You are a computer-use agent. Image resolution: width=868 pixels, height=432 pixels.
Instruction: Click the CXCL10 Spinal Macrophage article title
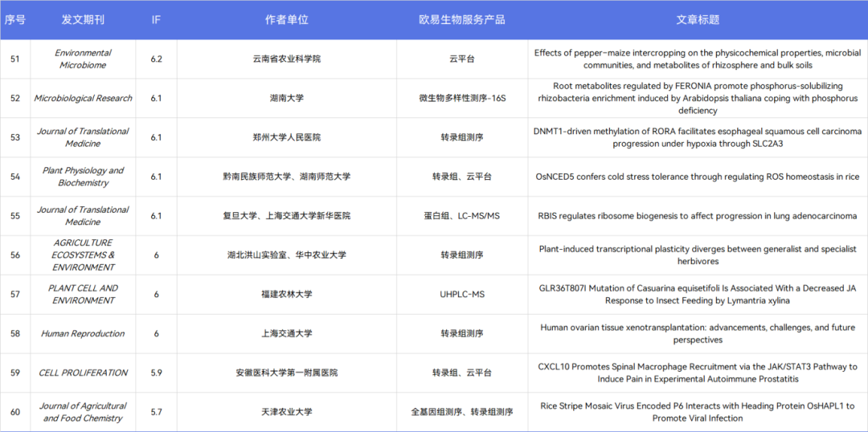pos(698,373)
